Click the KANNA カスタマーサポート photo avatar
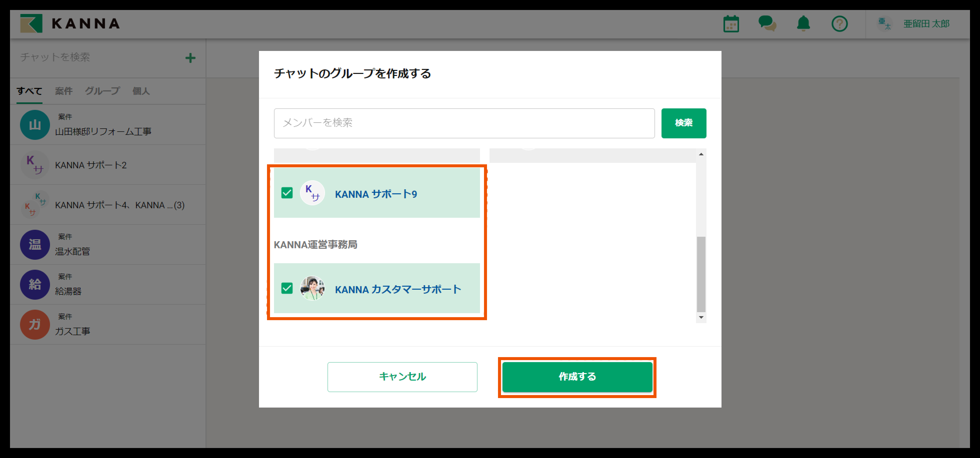 click(312, 288)
